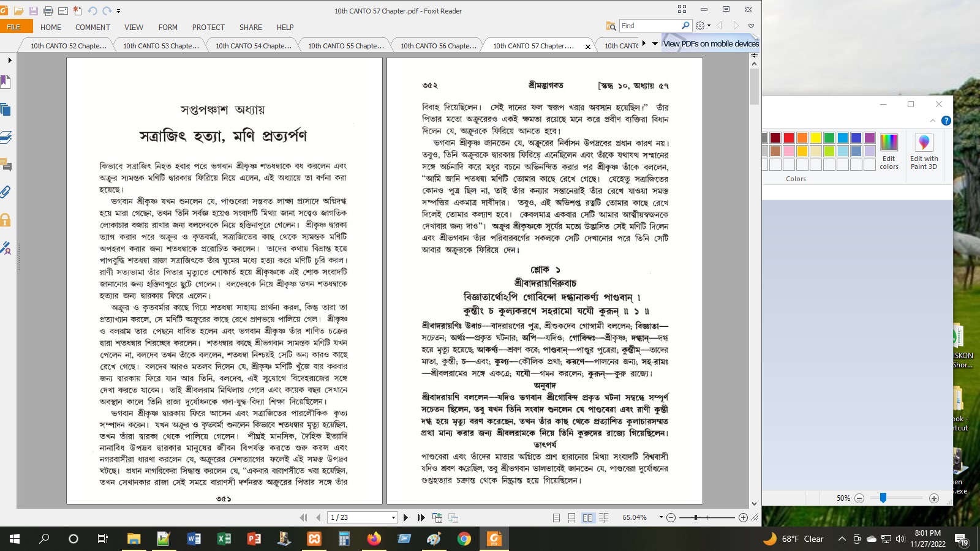The image size is (980, 551).
Task: Open Windows Start menu
Action: (x=15, y=539)
